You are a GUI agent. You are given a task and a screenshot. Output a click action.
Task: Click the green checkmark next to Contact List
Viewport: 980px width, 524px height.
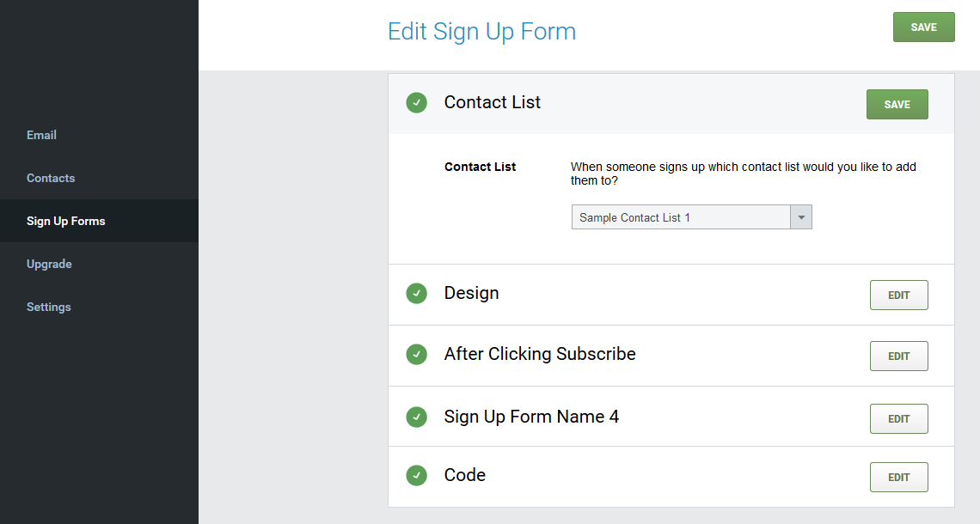pyautogui.click(x=417, y=103)
